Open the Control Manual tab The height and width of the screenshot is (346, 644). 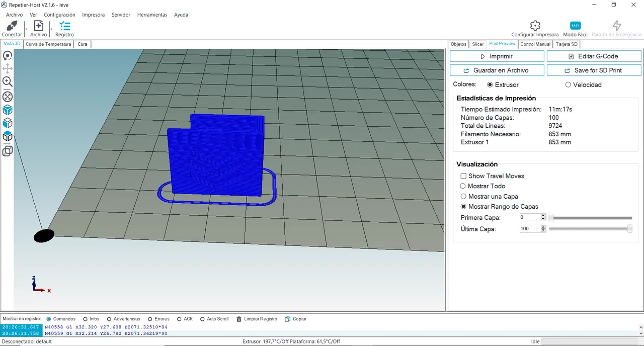click(x=535, y=44)
